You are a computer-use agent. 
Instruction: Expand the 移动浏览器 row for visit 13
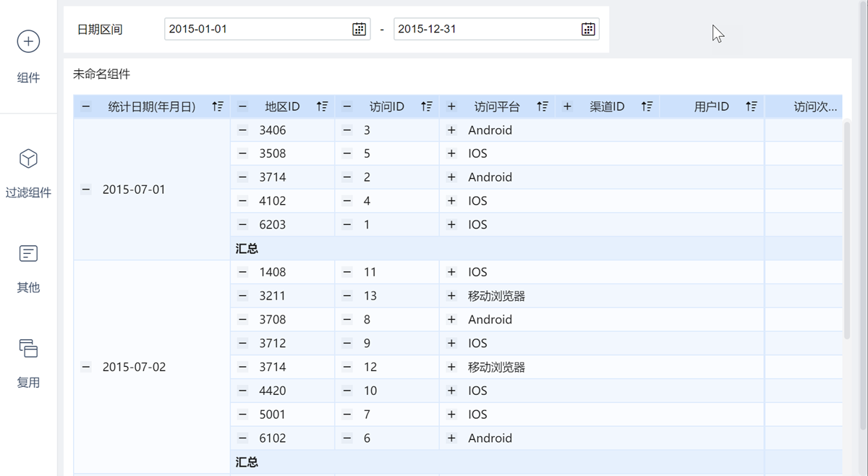[451, 296]
